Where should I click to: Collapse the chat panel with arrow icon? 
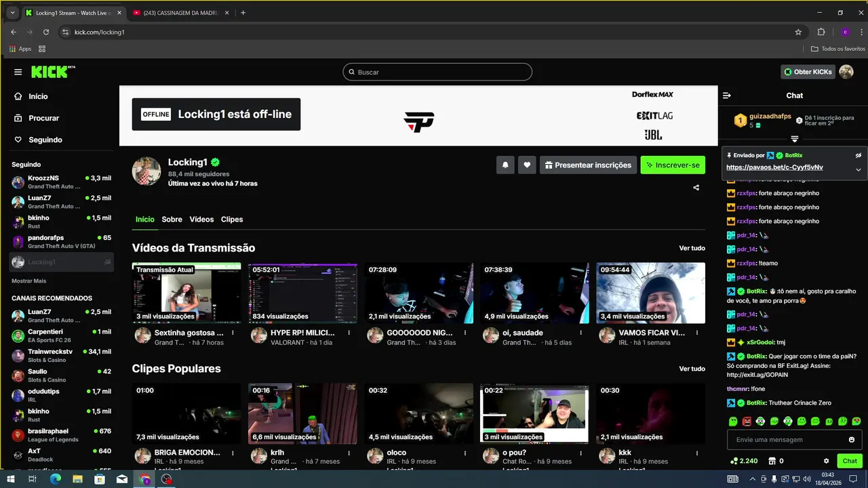pyautogui.click(x=726, y=96)
